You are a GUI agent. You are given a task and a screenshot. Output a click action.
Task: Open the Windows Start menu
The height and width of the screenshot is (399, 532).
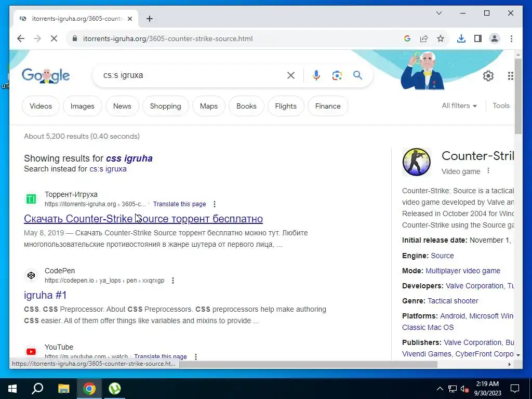coord(12,389)
